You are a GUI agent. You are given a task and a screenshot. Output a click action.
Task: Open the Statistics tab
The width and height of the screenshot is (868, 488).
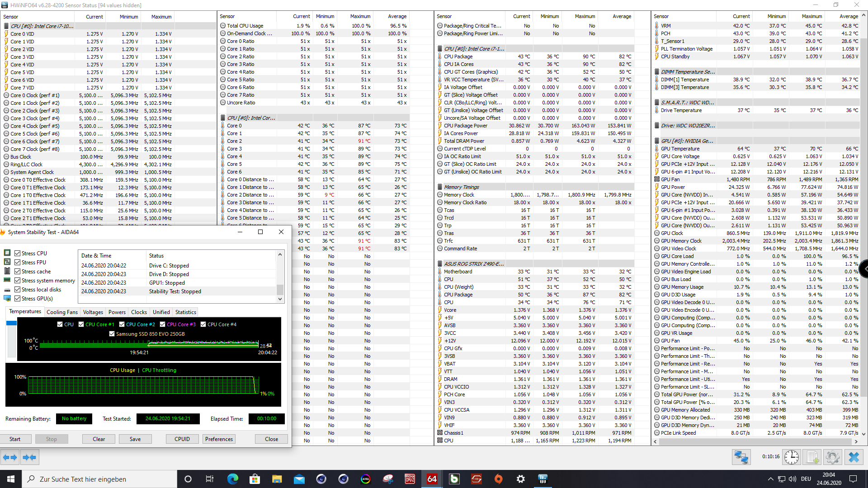point(186,312)
